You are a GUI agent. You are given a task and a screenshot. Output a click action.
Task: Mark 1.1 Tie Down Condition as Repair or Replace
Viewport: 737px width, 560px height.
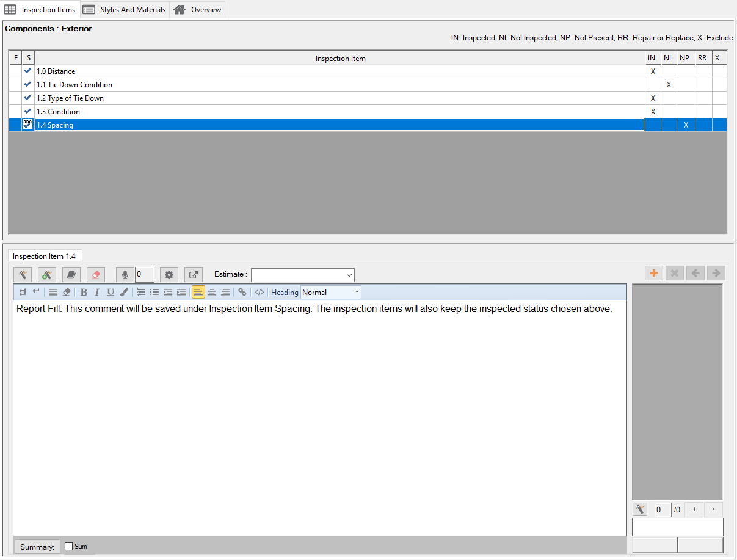click(x=702, y=85)
